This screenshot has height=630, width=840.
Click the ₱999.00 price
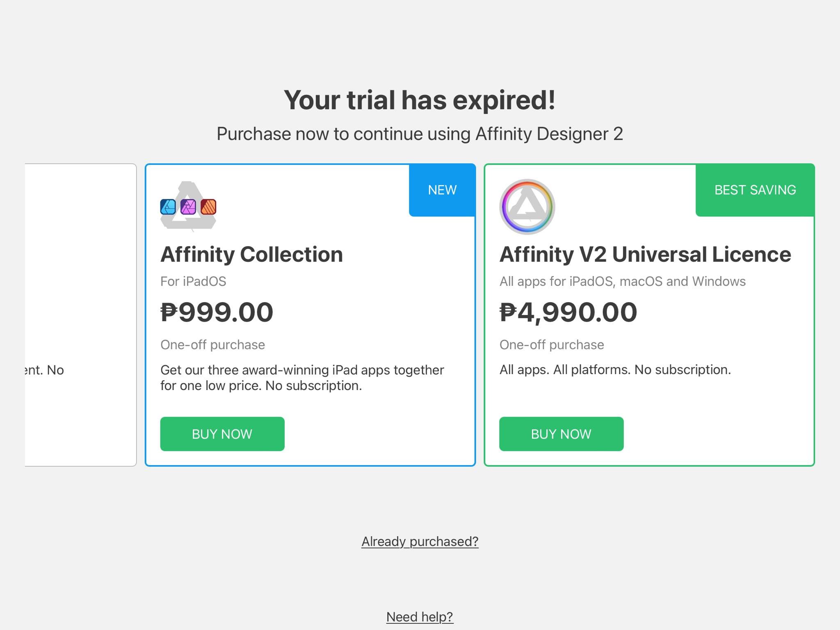(217, 312)
